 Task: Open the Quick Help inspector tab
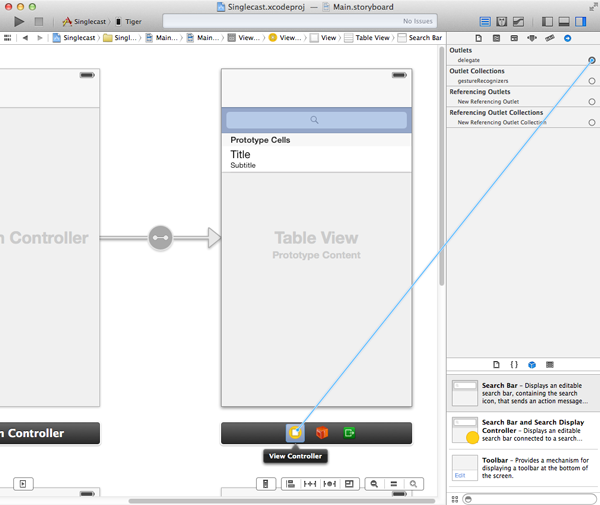tap(496, 38)
